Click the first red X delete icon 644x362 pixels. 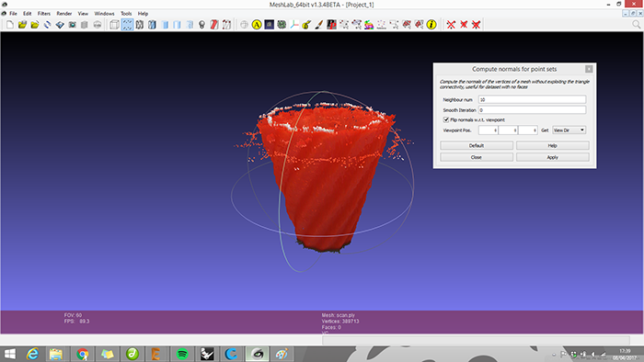[x=451, y=25]
